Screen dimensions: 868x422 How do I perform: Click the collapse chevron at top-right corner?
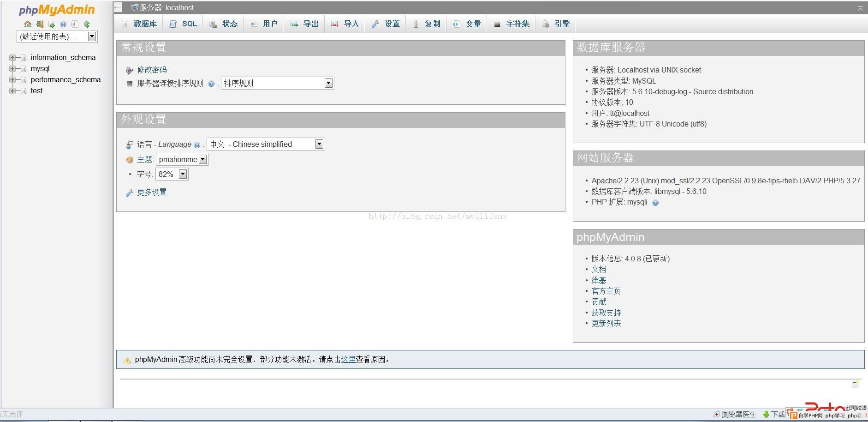860,8
